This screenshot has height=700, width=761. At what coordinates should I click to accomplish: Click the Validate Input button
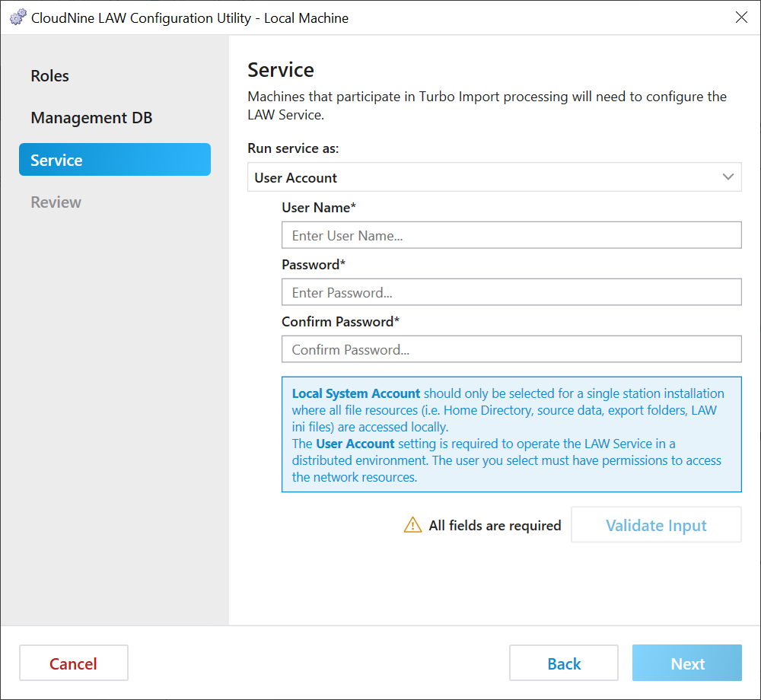tap(656, 525)
